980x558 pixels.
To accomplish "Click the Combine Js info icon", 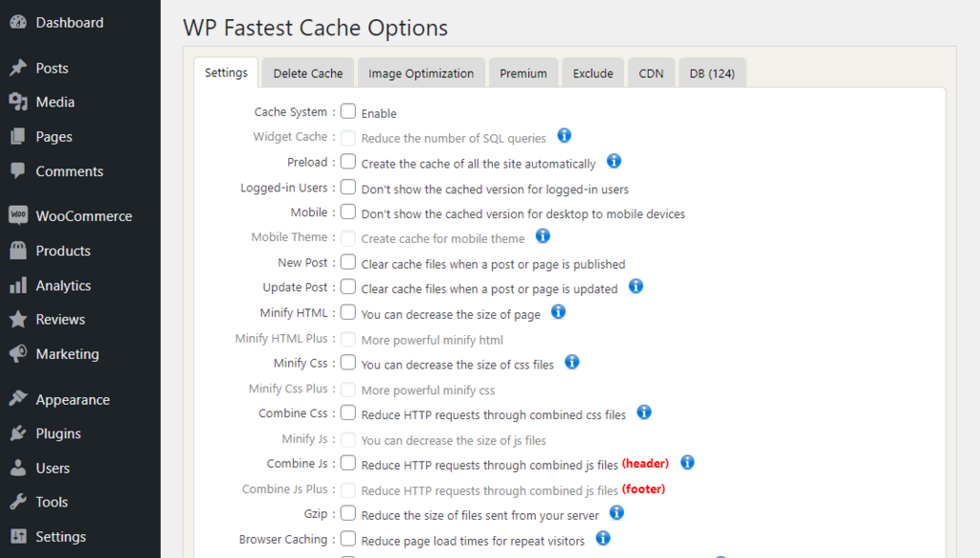I will pos(687,463).
